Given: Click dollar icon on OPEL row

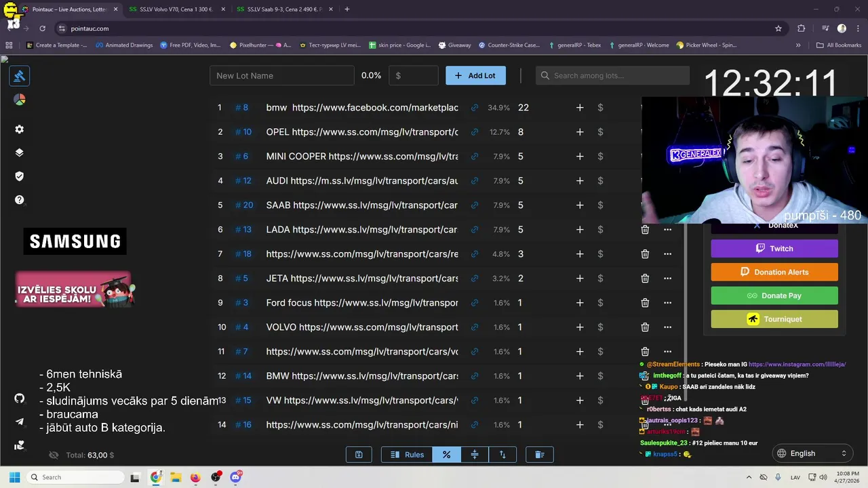Looking at the screenshot, I should pos(600,132).
